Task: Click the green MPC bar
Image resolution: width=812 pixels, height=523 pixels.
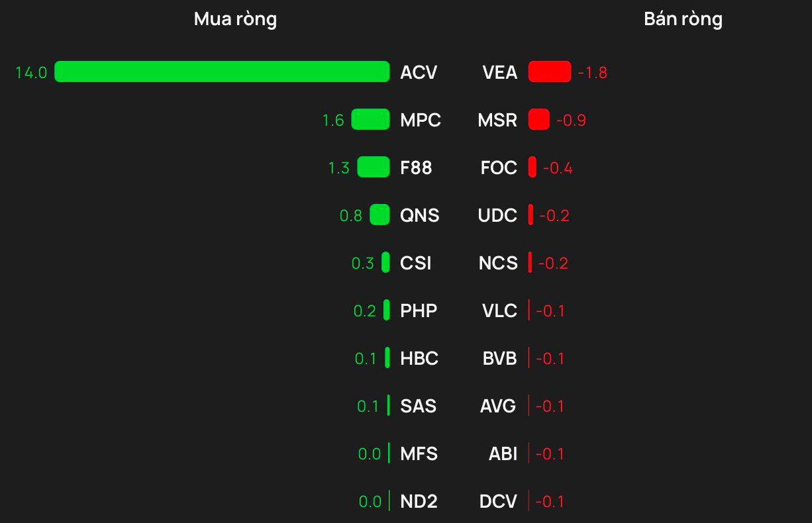Action: pyautogui.click(x=370, y=120)
